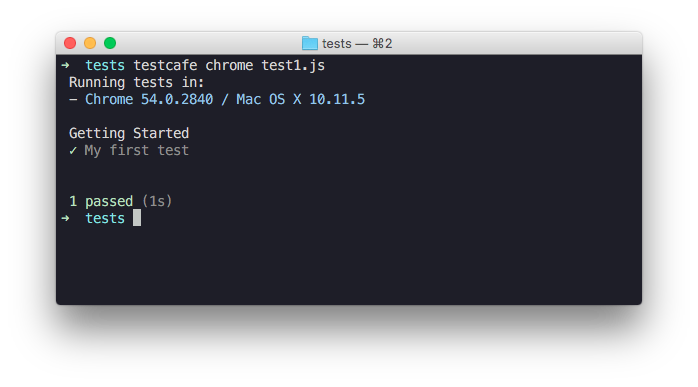Click the '(1s)' duration text
This screenshot has height=387, width=698.
tap(157, 201)
